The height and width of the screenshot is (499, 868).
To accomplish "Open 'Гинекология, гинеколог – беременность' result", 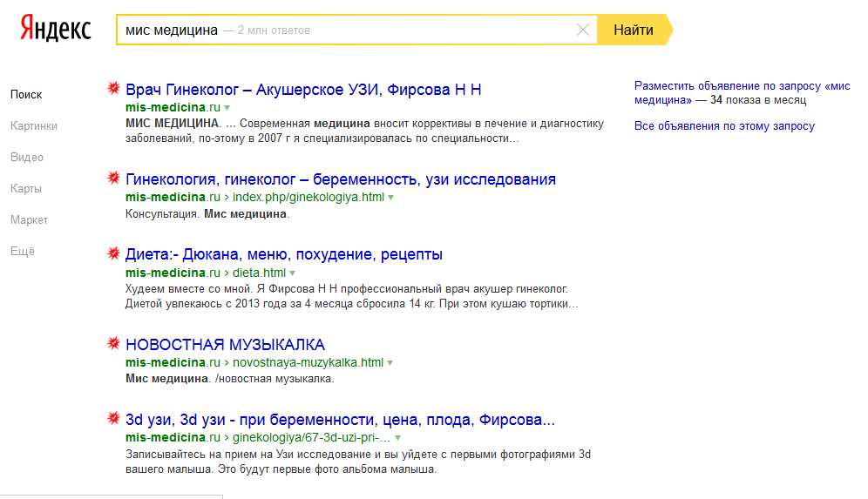I will (x=341, y=179).
